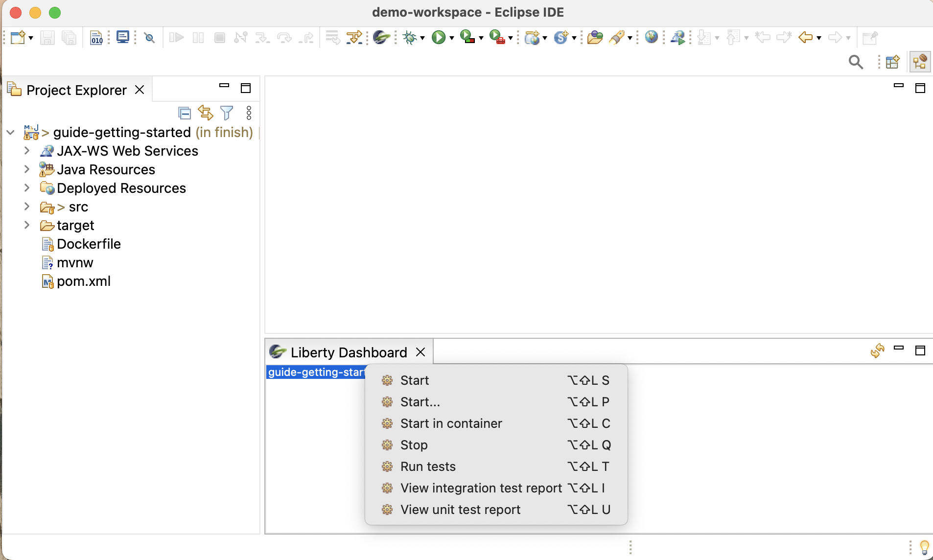
Task: Choose Start from the context menu
Action: coord(496,380)
